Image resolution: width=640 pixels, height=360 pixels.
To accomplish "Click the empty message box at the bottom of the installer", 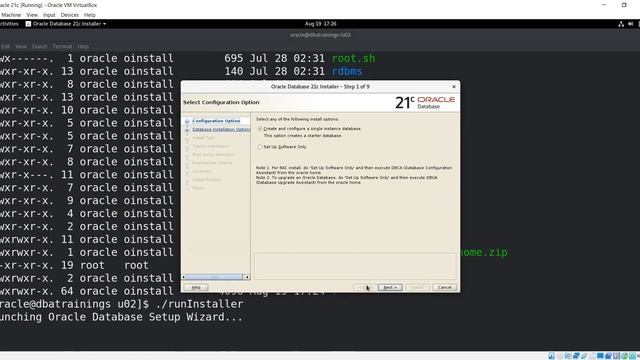I will tap(355, 266).
